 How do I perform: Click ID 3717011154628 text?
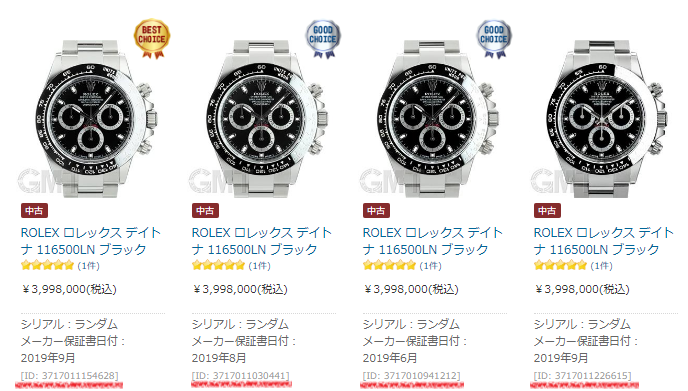[69, 376]
